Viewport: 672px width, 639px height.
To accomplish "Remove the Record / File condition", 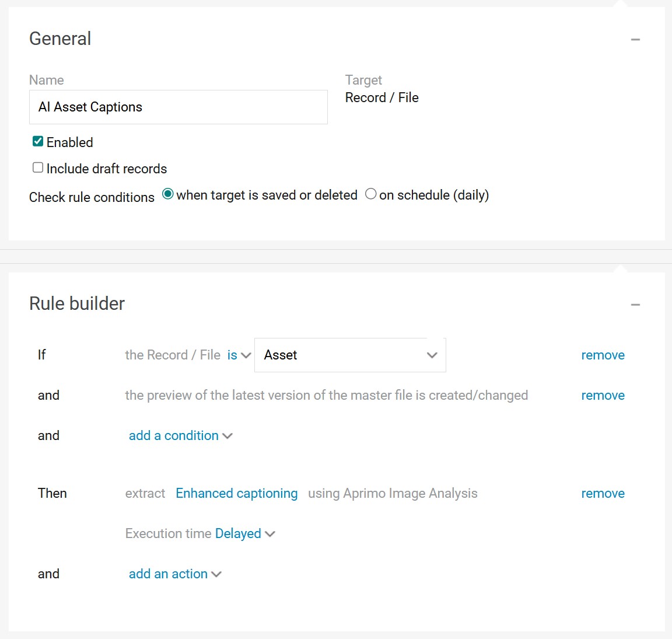I will (603, 355).
